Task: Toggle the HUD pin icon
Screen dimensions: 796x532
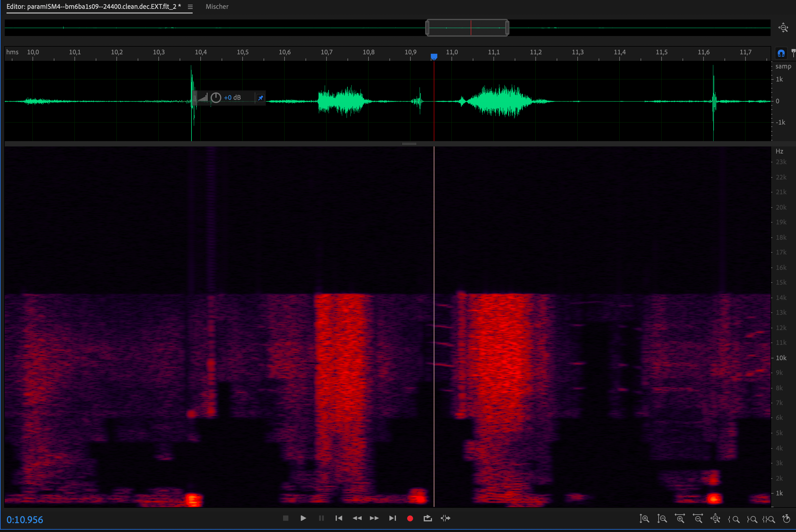Action: point(261,98)
